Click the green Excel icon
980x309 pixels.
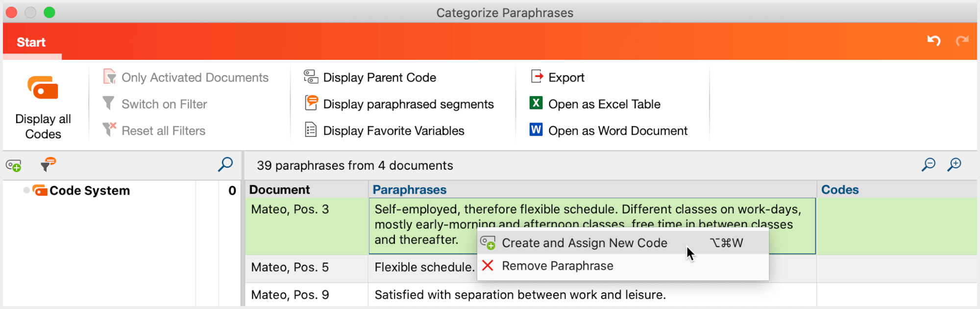tap(536, 103)
